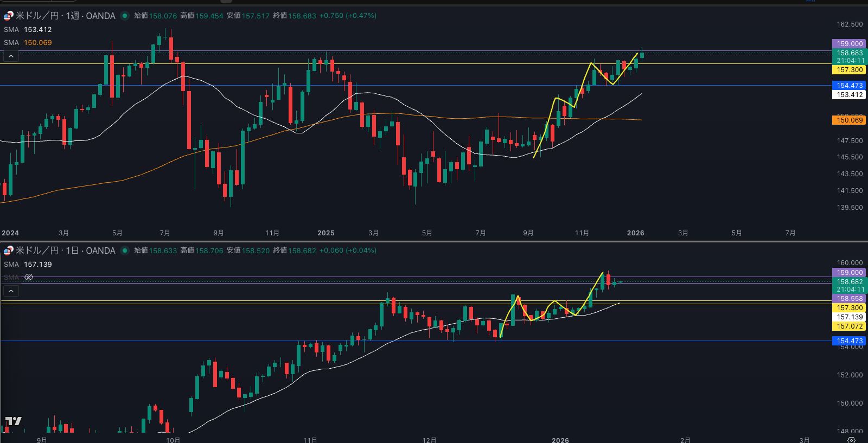
Task: Open symbol search from 米ドル/円 1週 title
Action: pos(65,16)
